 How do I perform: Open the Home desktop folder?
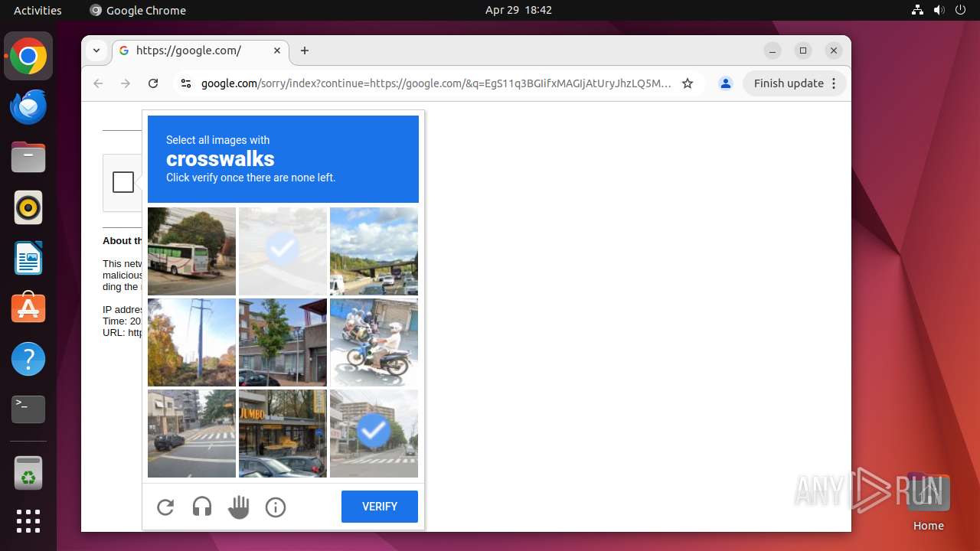click(x=928, y=502)
